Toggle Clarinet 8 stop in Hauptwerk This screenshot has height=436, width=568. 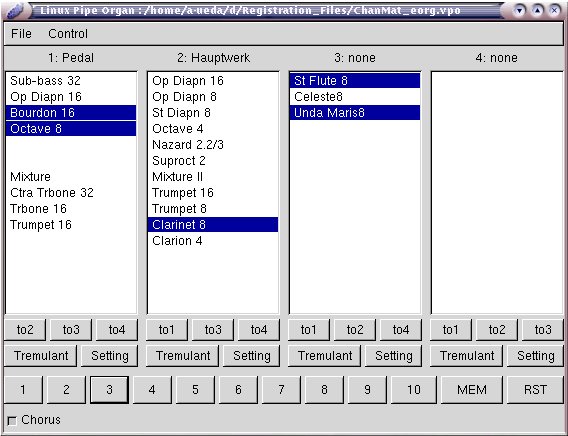click(x=213, y=225)
